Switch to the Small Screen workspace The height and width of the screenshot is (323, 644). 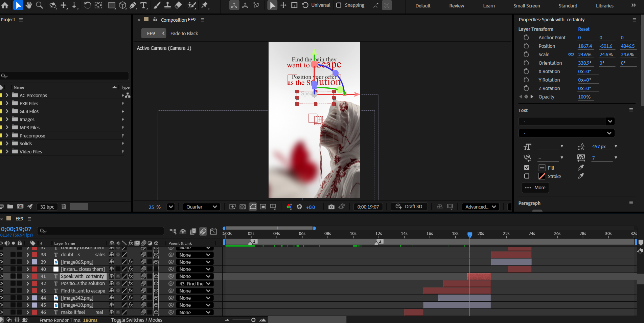pyautogui.click(x=526, y=6)
